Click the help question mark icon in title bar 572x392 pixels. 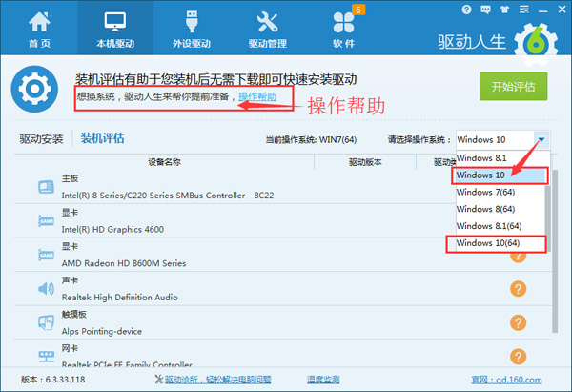(x=466, y=10)
